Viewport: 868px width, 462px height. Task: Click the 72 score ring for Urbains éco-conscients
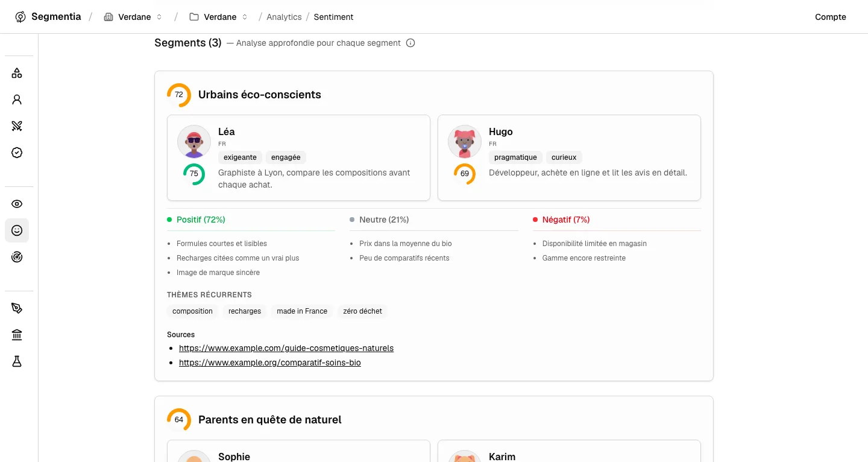point(179,95)
